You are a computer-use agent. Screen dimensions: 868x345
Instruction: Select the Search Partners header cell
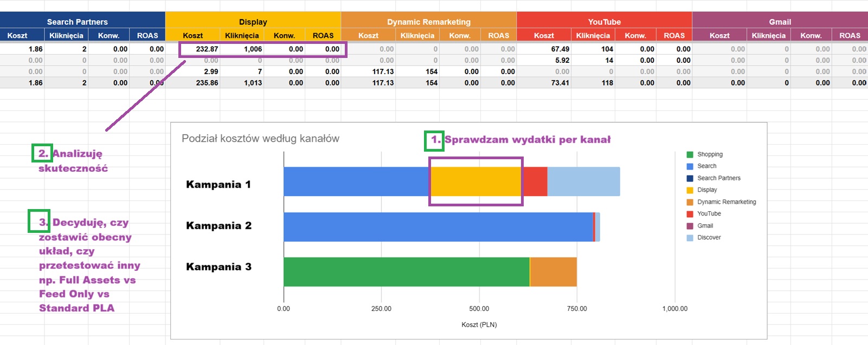pos(77,22)
